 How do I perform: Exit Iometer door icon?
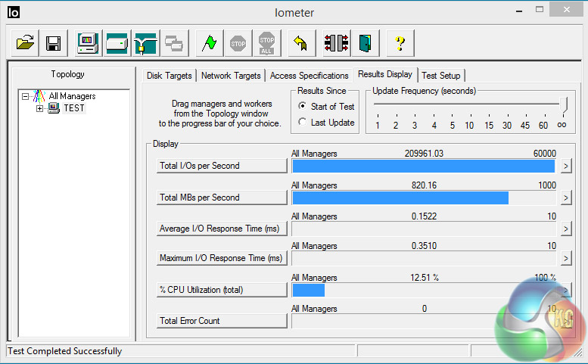(x=366, y=43)
